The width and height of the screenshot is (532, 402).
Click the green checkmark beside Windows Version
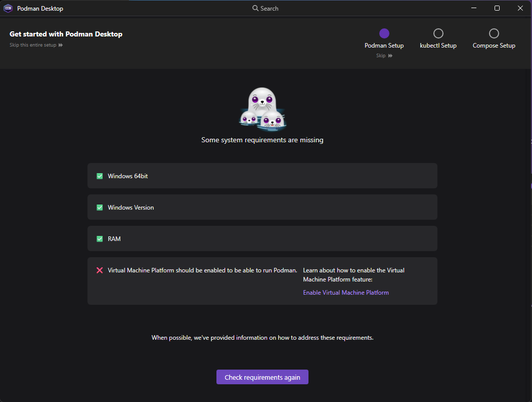pos(100,207)
